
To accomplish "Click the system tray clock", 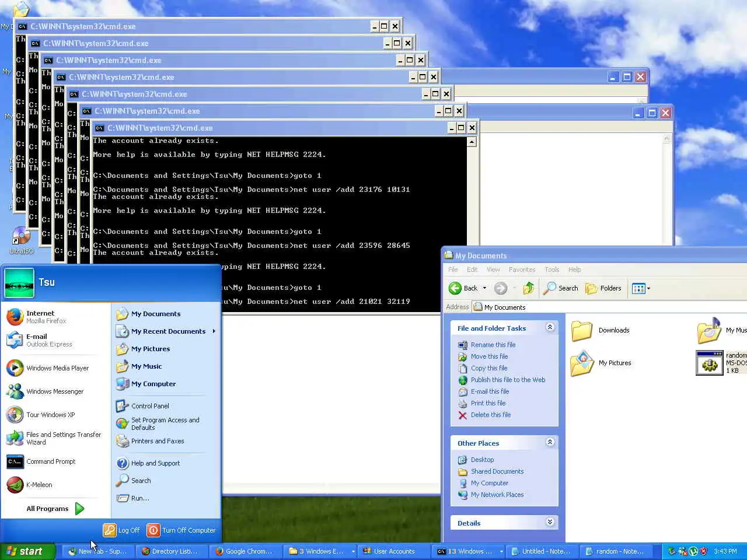I will [x=725, y=551].
